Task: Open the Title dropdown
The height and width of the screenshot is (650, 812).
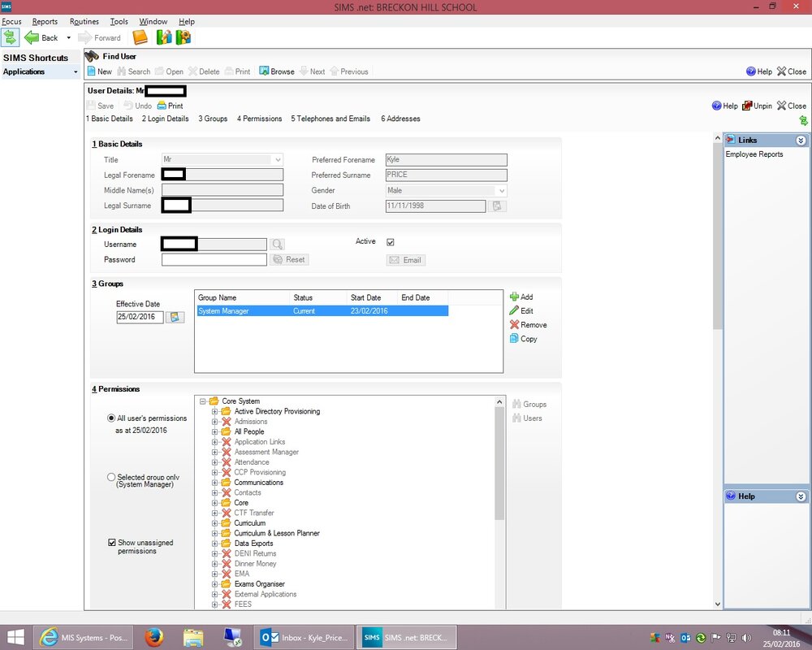Action: pyautogui.click(x=278, y=159)
